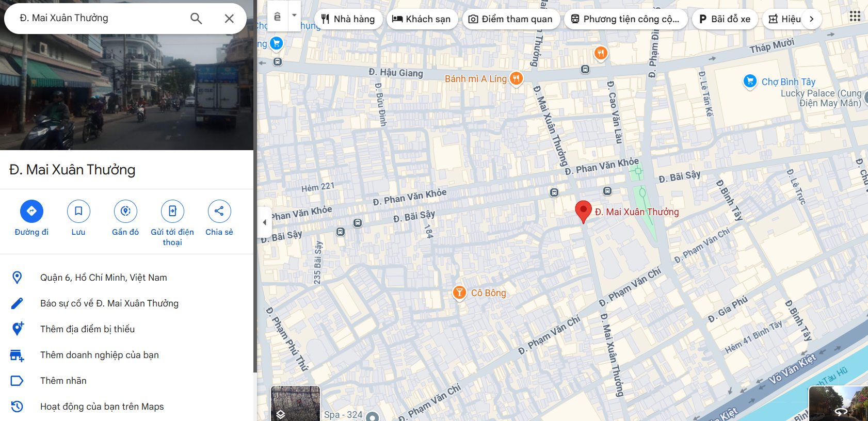Viewport: 868px width, 421px height.
Task: Filter map by Điểm tham quan chip
Action: coord(511,19)
